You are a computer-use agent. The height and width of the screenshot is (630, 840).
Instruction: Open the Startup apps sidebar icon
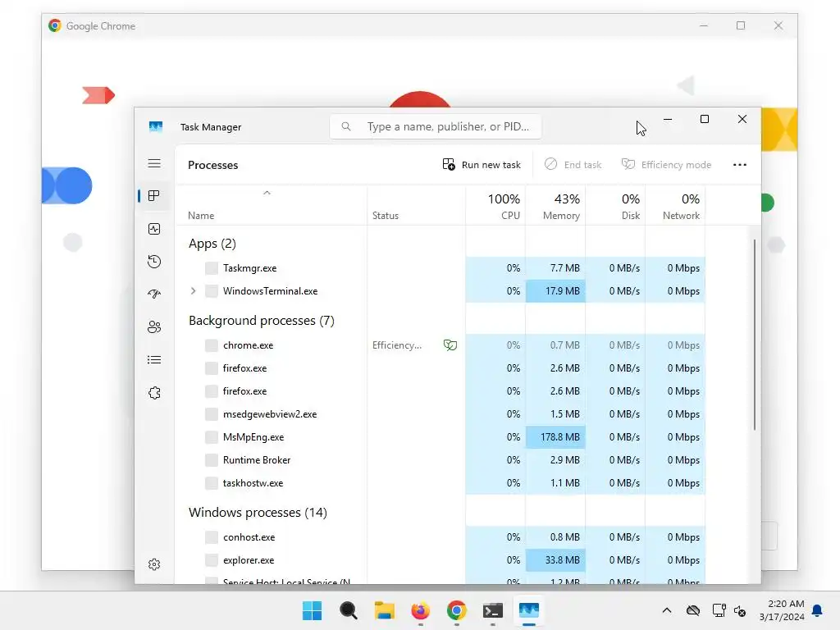click(x=154, y=294)
